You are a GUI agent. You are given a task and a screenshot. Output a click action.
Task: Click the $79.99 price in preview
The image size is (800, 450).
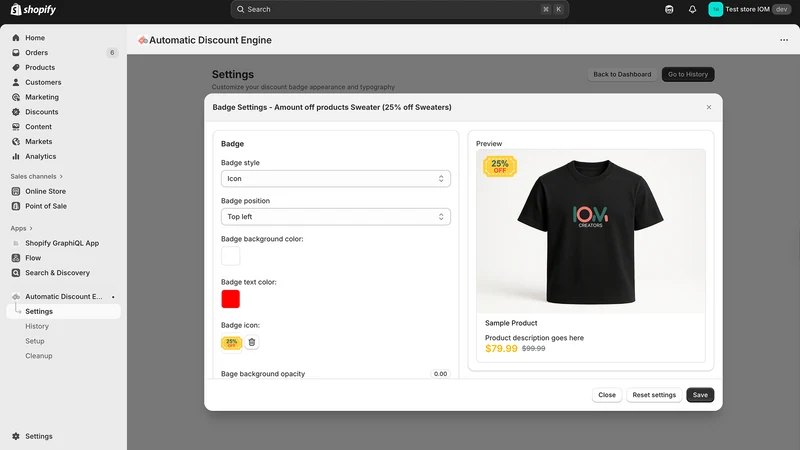[x=501, y=348]
